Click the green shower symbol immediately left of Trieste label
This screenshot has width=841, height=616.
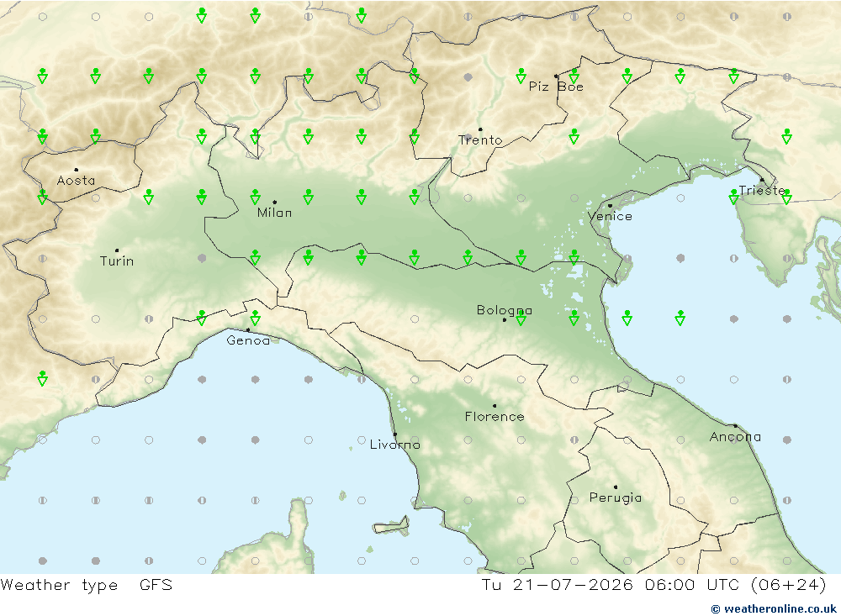tap(733, 197)
